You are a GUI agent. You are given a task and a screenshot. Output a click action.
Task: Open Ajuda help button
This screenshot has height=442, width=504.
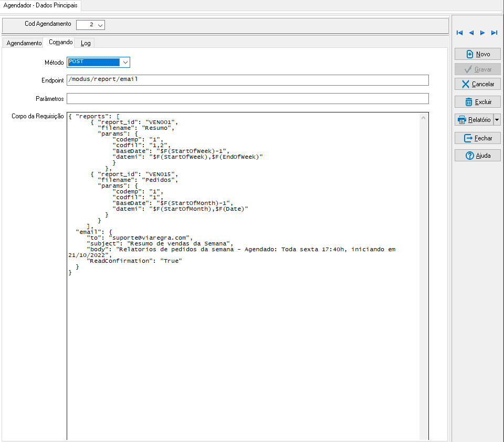[x=477, y=156]
